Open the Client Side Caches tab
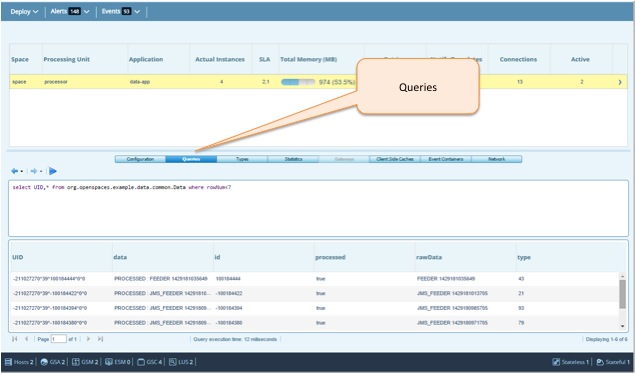636x374 pixels. tap(395, 159)
